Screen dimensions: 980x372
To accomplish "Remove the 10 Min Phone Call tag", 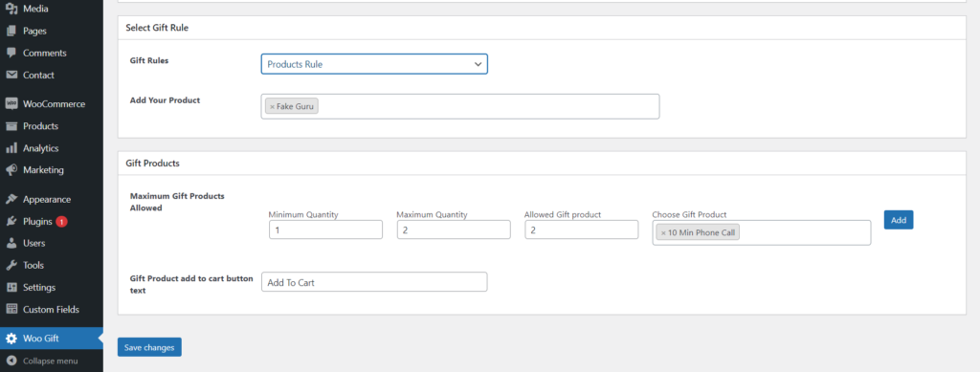I will pos(663,232).
